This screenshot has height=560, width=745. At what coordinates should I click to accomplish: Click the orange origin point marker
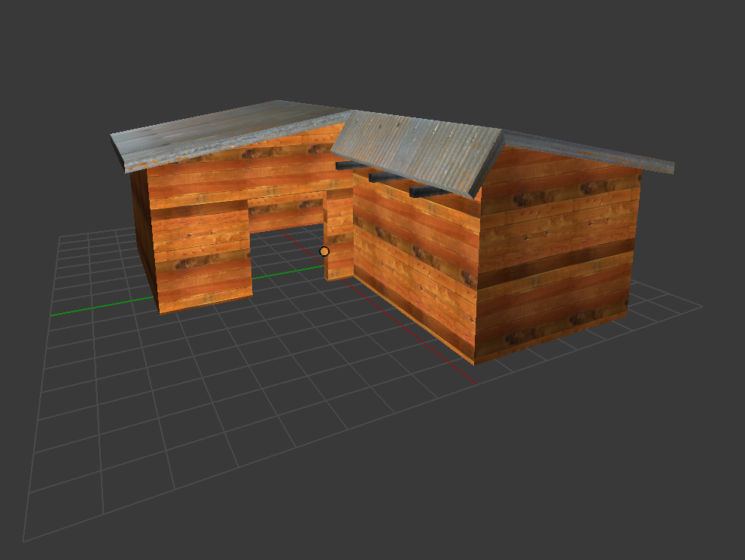[324, 251]
